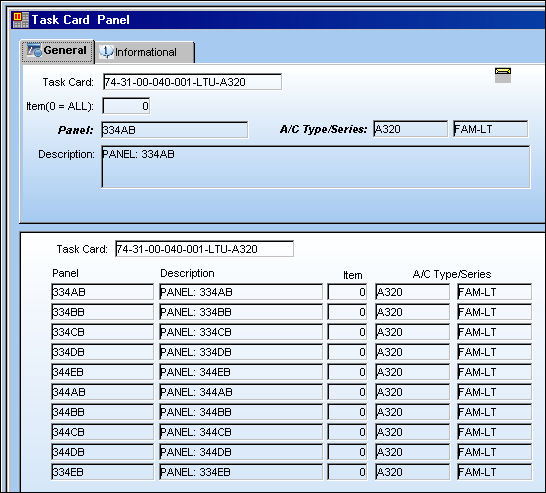Viewport: 546px width, 493px height.
Task: Click the Series field FAM-LT at top
Action: (490, 129)
